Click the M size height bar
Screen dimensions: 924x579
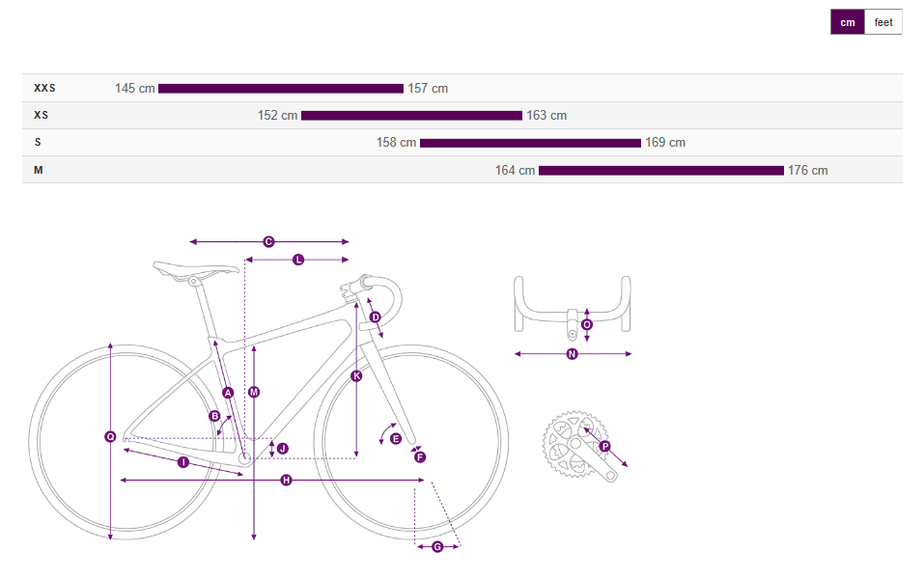[660, 171]
